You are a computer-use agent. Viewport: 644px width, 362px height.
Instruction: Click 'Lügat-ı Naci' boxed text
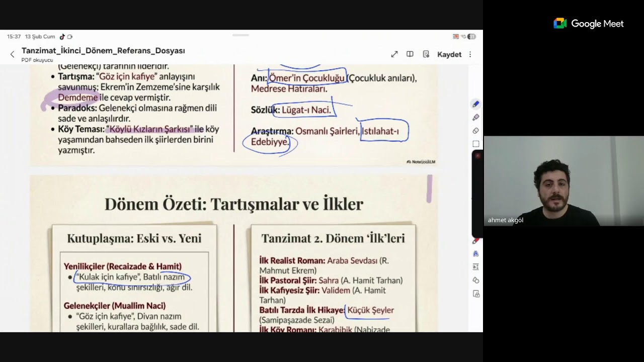click(x=306, y=110)
